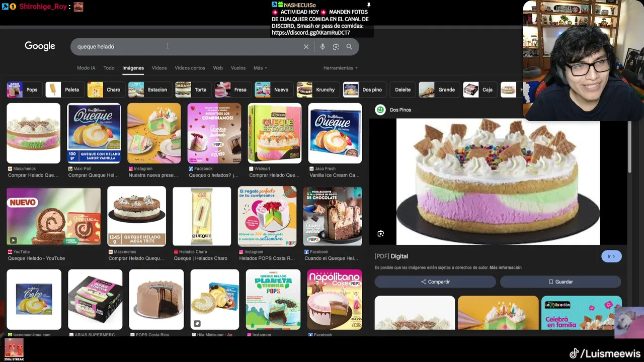Open the Más información link

[x=505, y=267]
